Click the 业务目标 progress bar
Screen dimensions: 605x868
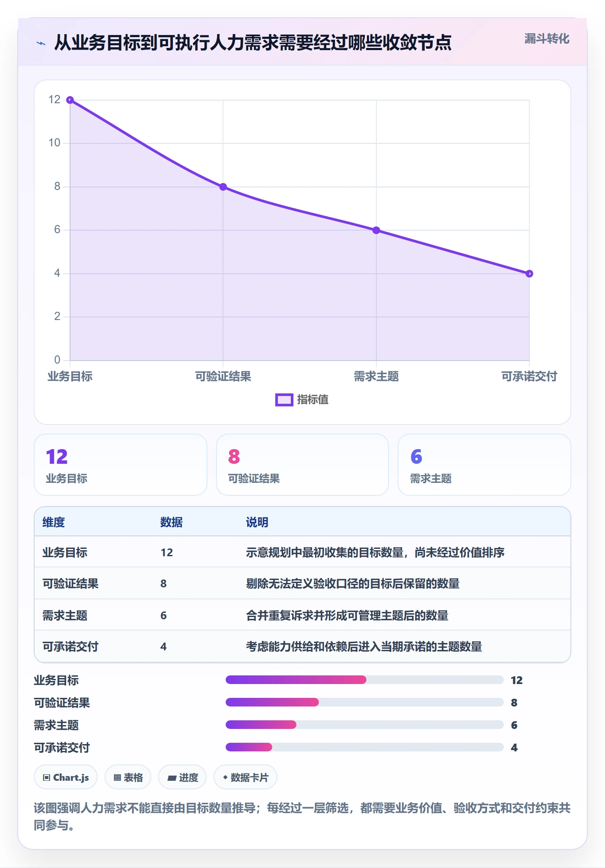pyautogui.click(x=365, y=680)
